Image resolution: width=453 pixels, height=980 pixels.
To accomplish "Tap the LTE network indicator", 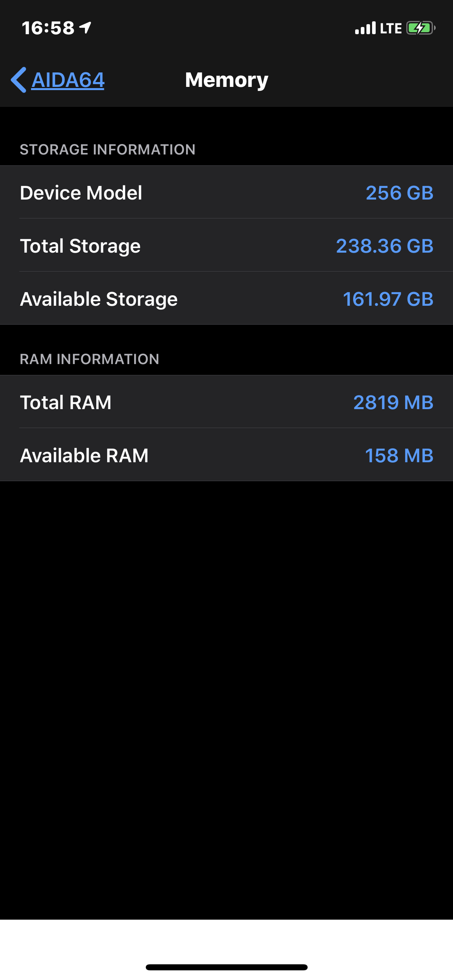I will 391,28.
